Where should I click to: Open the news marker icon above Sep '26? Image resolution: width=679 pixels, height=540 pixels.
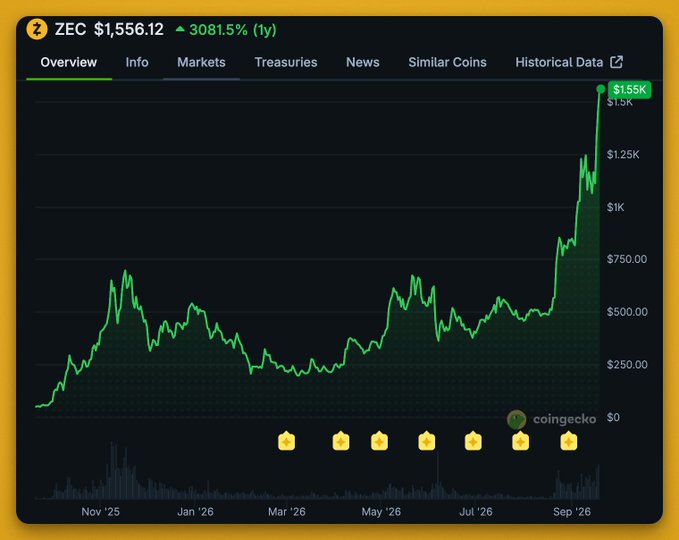pyautogui.click(x=569, y=441)
